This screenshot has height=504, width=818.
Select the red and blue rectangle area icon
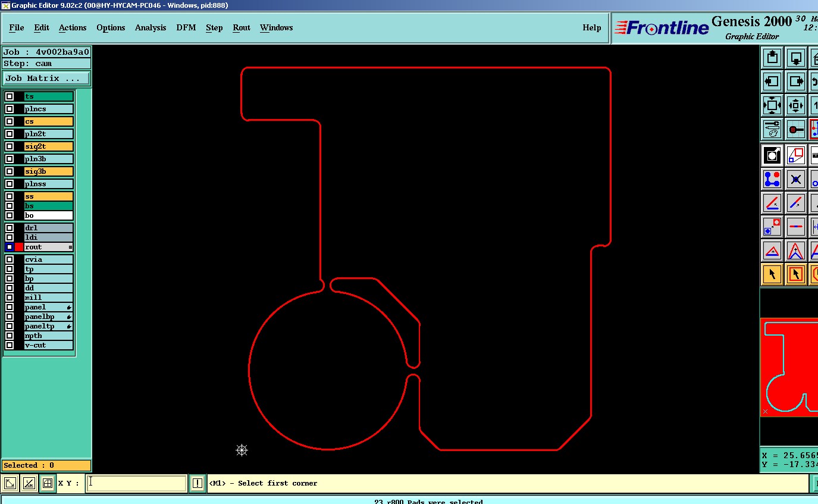pyautogui.click(x=796, y=155)
